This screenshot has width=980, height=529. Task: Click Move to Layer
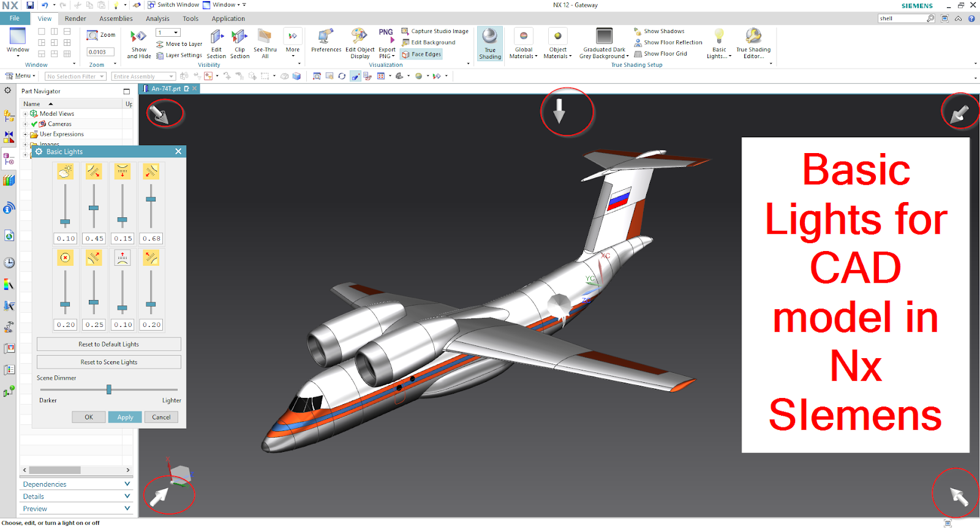point(179,44)
